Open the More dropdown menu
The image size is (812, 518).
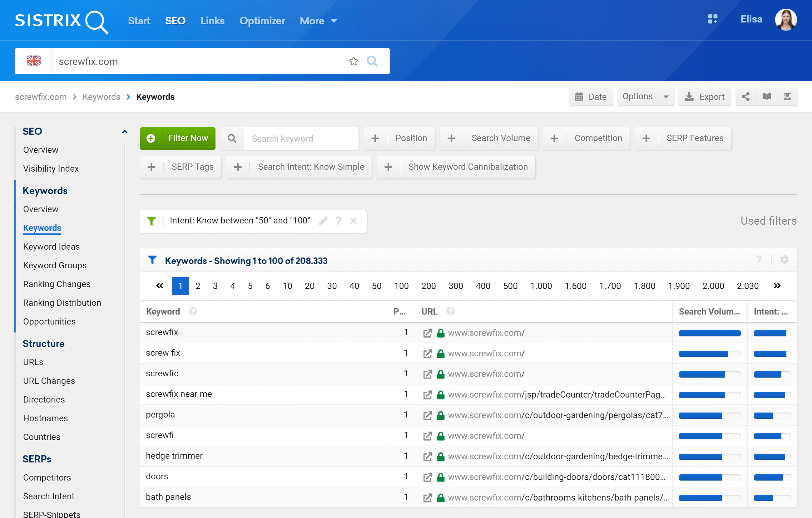tap(318, 21)
